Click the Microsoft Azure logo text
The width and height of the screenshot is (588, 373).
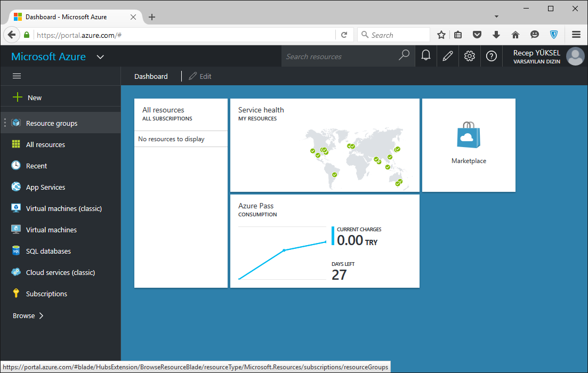[x=49, y=56]
